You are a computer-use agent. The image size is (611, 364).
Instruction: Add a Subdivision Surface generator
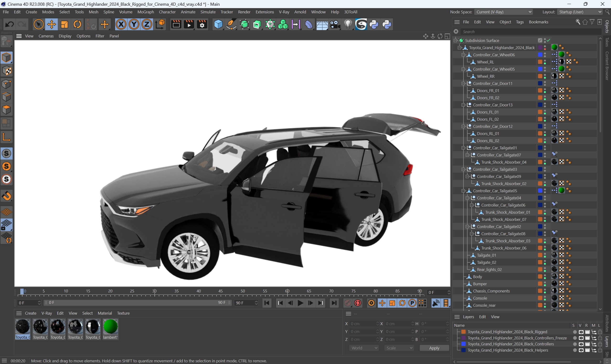pyautogui.click(x=244, y=25)
